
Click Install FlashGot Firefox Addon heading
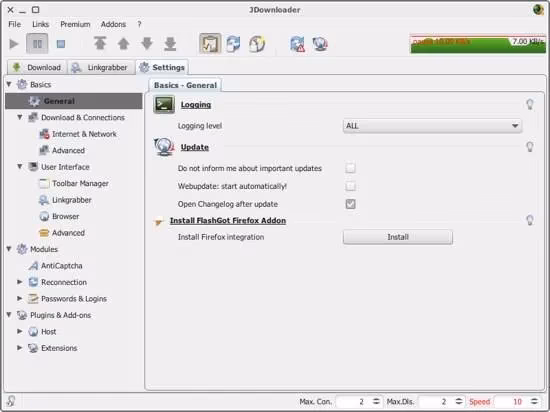click(x=228, y=221)
